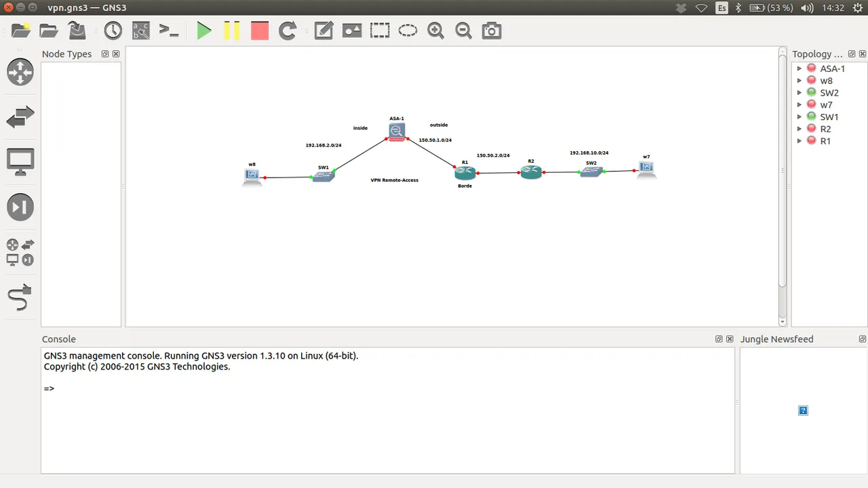Close the Topology Summary panel
The image size is (868, 488).
(x=861, y=54)
